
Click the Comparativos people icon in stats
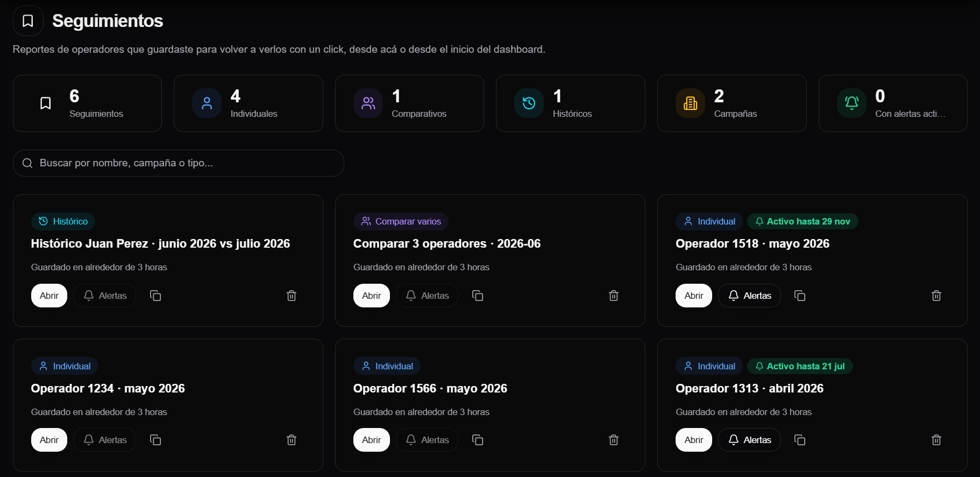coord(368,103)
